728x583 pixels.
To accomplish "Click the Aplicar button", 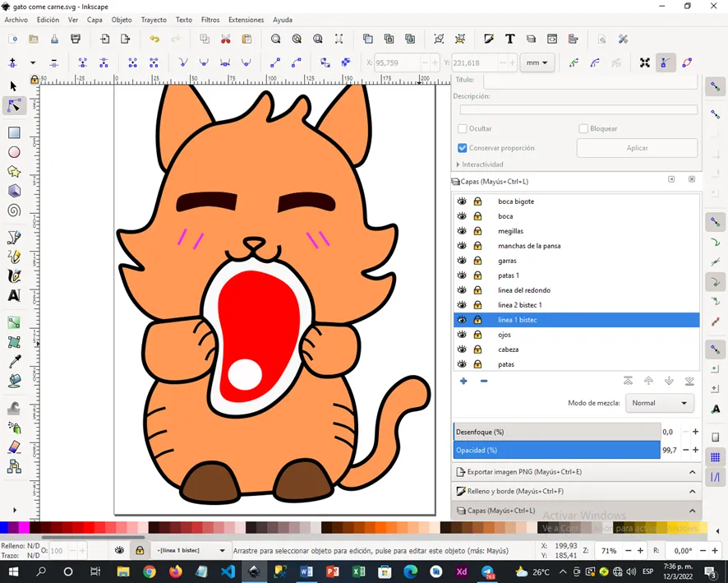I will click(637, 148).
